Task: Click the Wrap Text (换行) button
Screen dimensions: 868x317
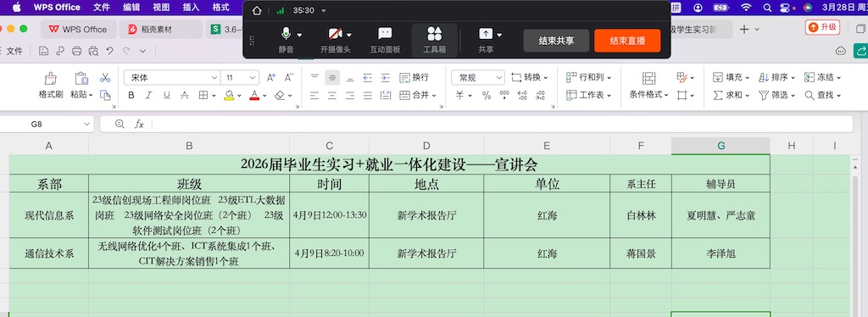Action: tap(414, 77)
